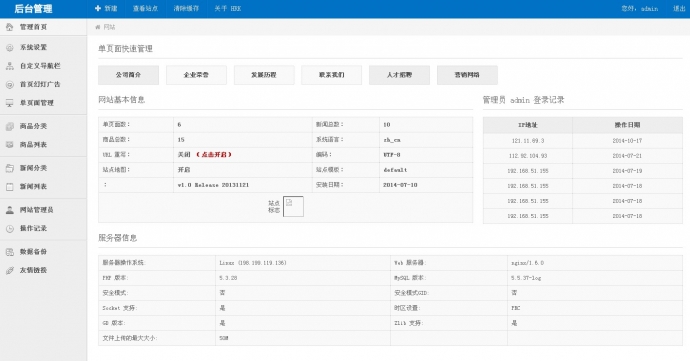Click the PHP version value 5.3.28

point(228,278)
